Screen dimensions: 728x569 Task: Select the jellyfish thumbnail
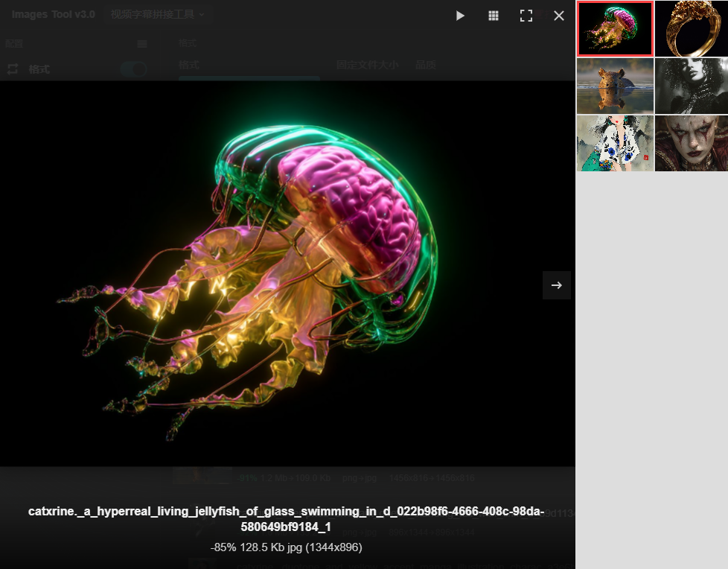[615, 29]
